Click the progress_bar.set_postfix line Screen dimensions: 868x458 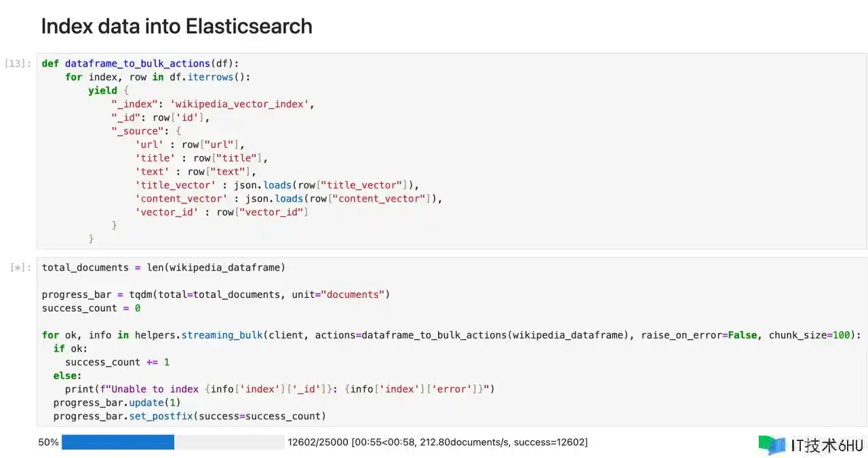tap(189, 416)
